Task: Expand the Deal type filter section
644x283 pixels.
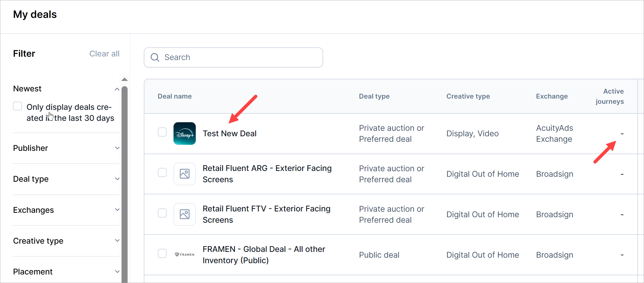Action: coord(117,179)
